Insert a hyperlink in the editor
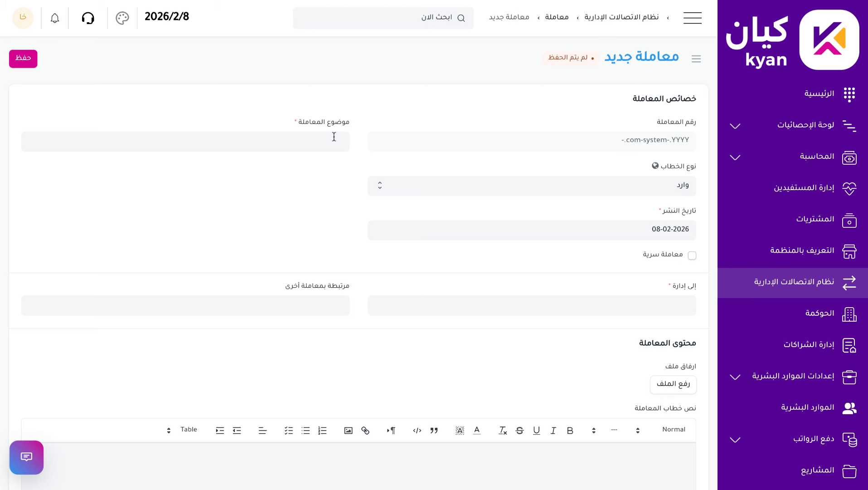Image resolution: width=868 pixels, height=490 pixels. (x=365, y=430)
